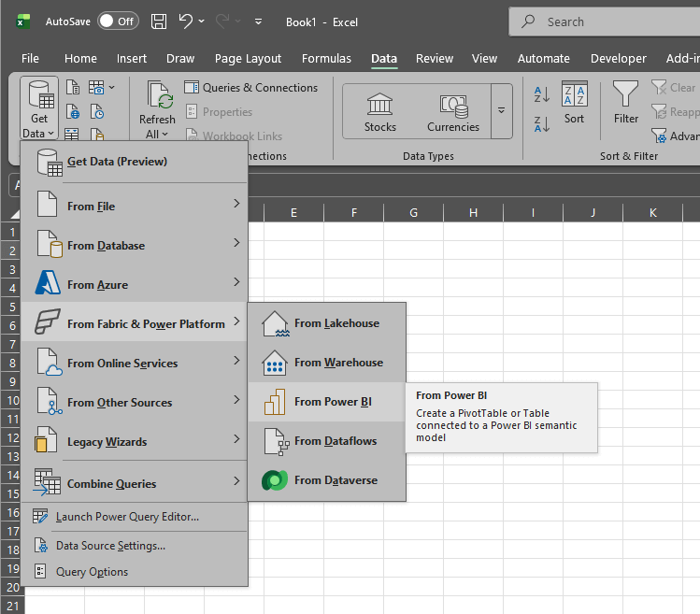Launch Power Query Editor
The image size is (700, 614).
click(x=126, y=516)
